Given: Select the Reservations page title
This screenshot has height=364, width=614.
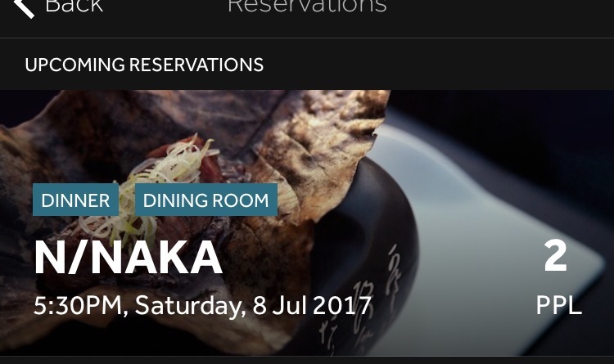Looking at the screenshot, I should tap(307, 7).
